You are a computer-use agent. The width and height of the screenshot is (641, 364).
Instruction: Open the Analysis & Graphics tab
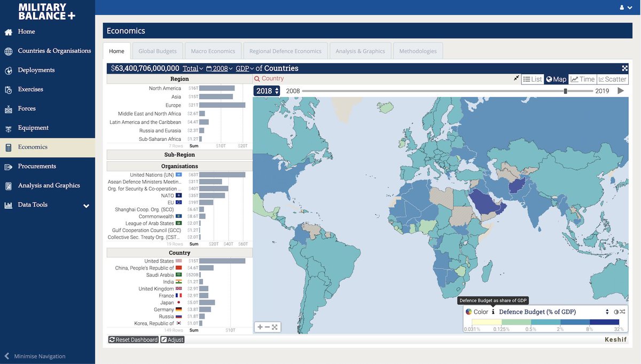click(361, 51)
